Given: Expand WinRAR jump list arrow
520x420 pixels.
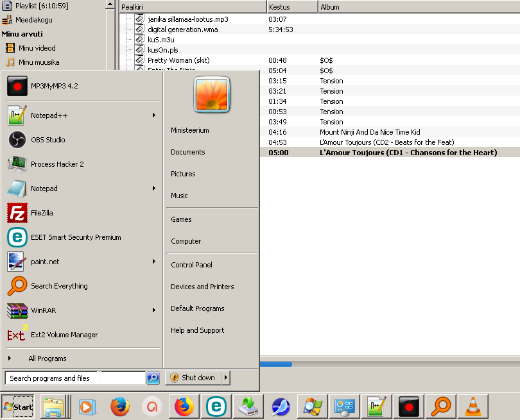Looking at the screenshot, I should click(x=154, y=310).
